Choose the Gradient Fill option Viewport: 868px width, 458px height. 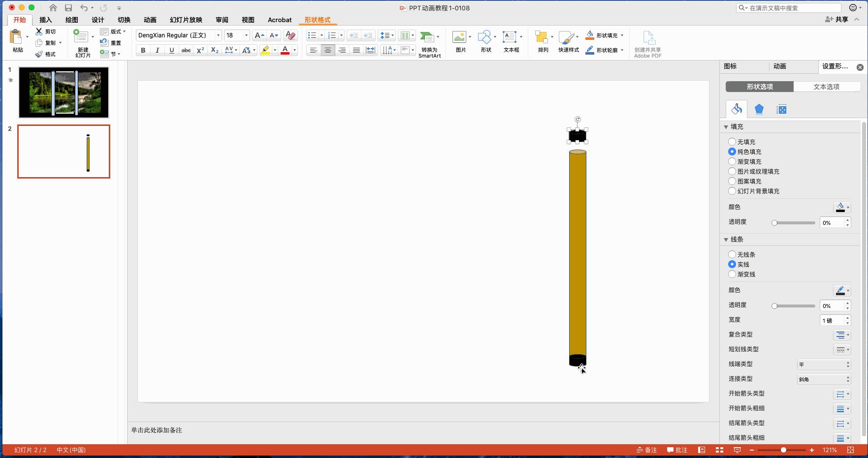click(x=732, y=161)
